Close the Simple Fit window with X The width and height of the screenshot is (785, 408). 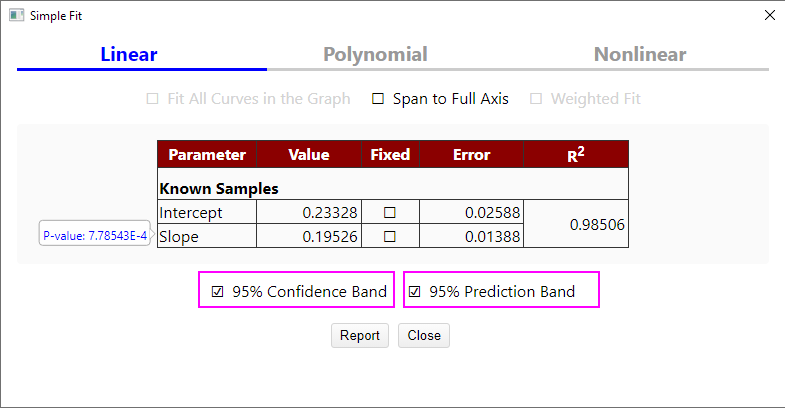point(769,16)
